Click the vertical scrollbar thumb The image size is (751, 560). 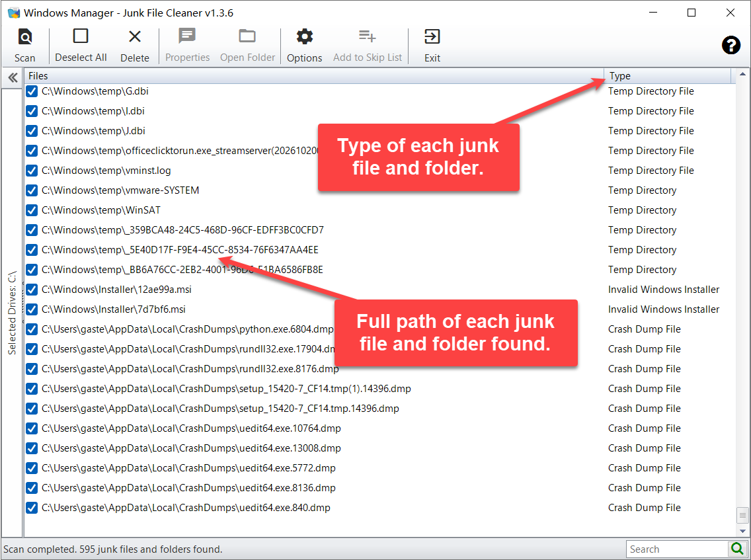[742, 516]
